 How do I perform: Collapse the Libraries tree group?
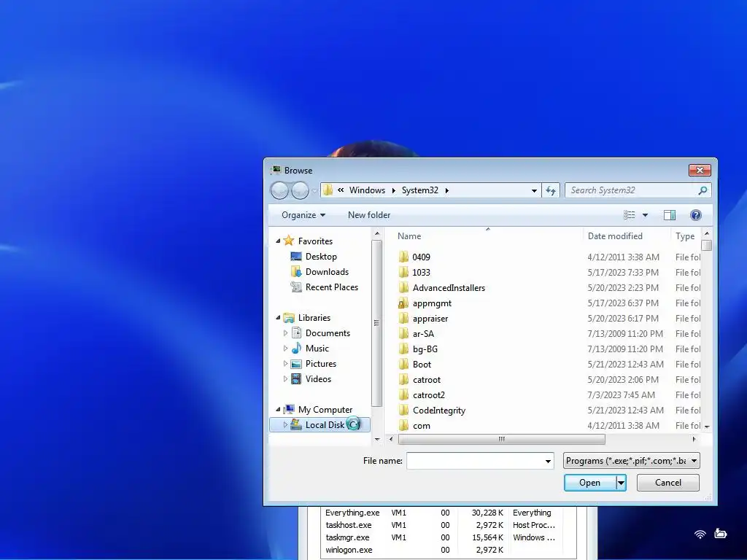tap(278, 318)
